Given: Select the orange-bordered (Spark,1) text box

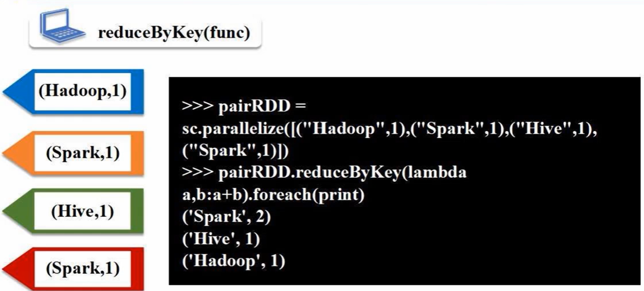Looking at the screenshot, I should 82,153.
